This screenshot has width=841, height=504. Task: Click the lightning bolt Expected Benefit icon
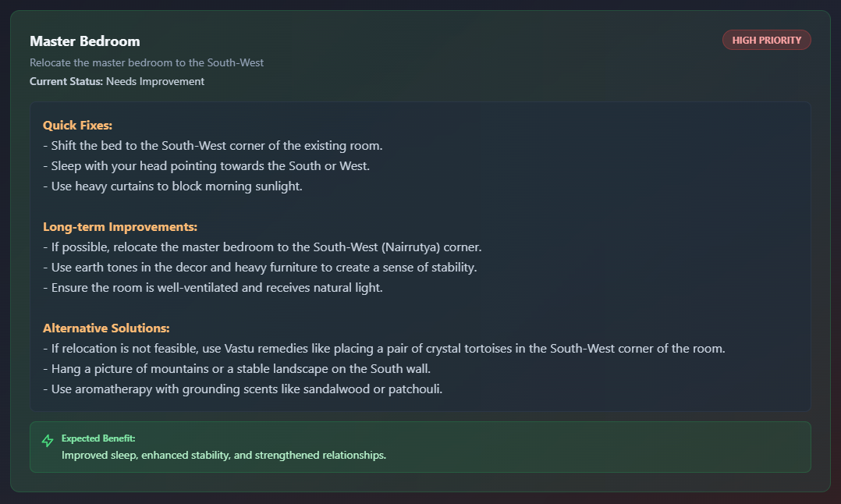click(47, 441)
